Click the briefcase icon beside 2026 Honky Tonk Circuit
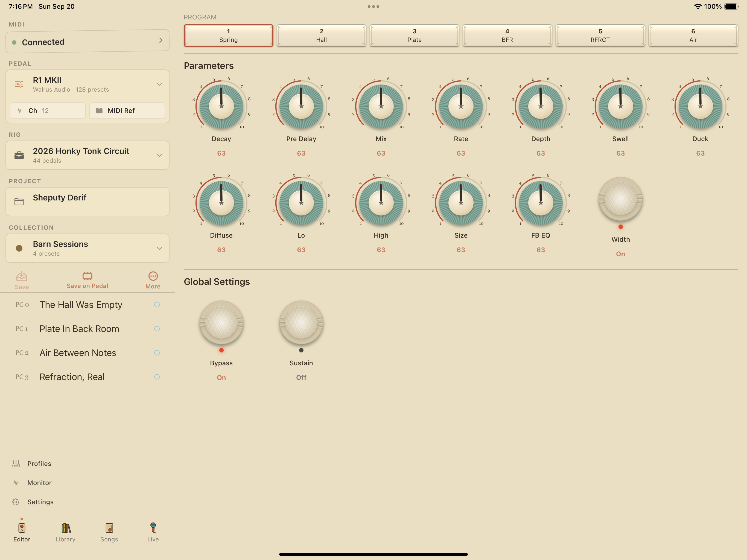Image resolution: width=747 pixels, height=560 pixels. point(19,155)
